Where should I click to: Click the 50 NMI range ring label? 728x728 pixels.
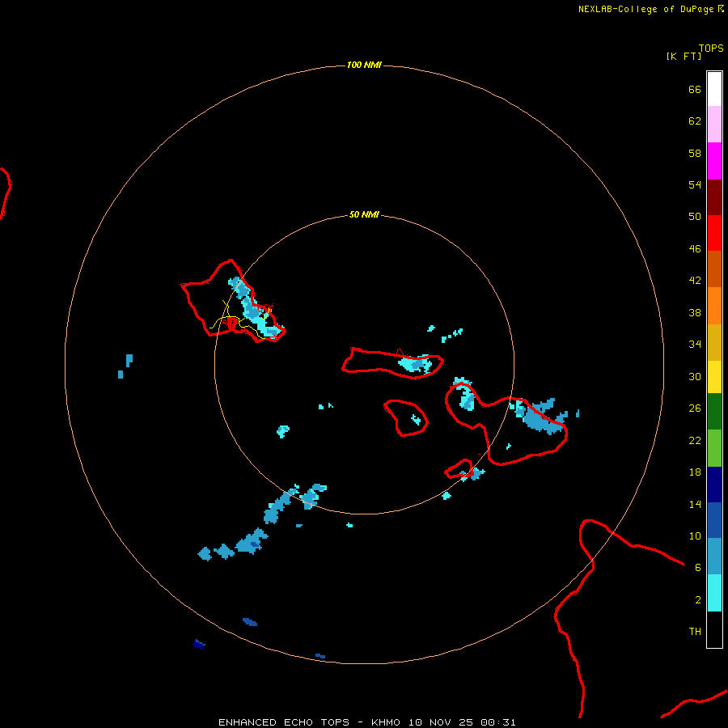coord(364,214)
